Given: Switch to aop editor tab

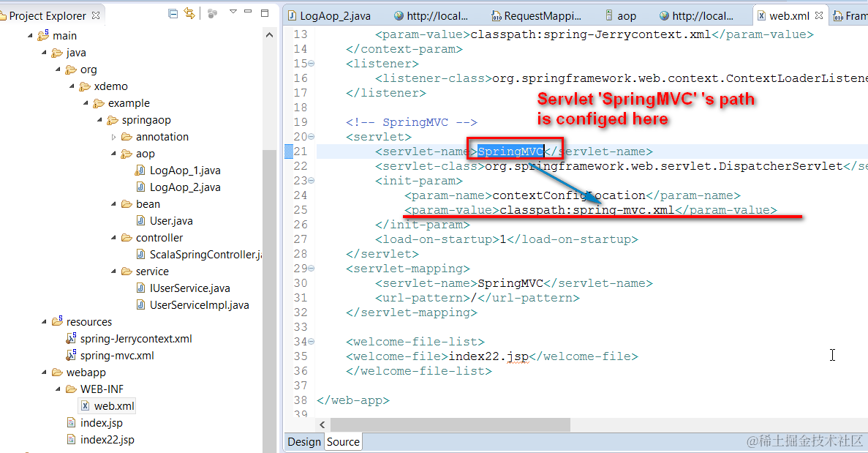Looking at the screenshot, I should (x=621, y=16).
